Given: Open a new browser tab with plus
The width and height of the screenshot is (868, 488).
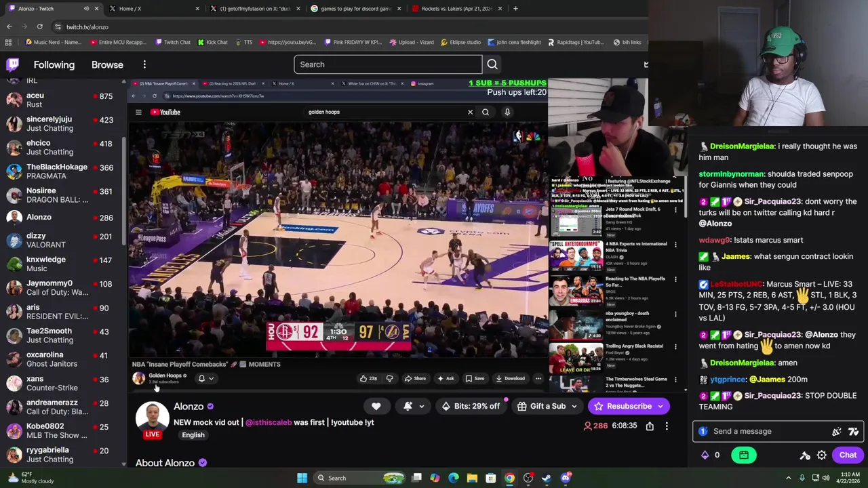Looking at the screenshot, I should click(x=515, y=8).
